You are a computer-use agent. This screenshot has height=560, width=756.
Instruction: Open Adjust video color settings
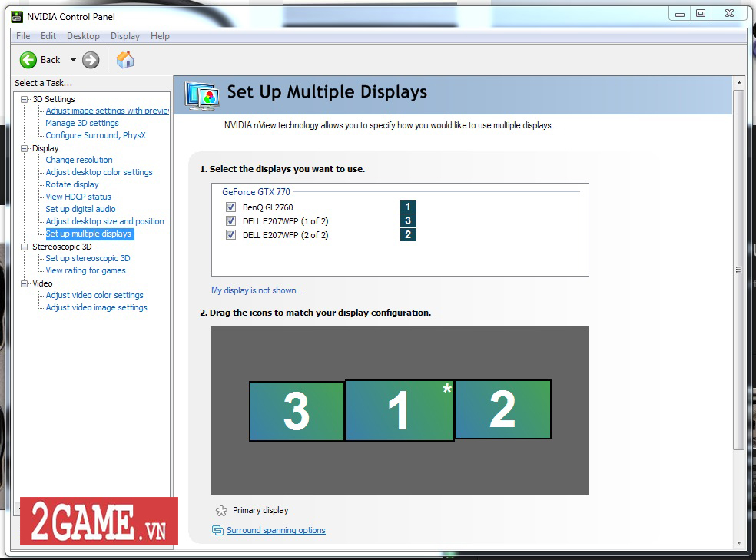point(94,296)
